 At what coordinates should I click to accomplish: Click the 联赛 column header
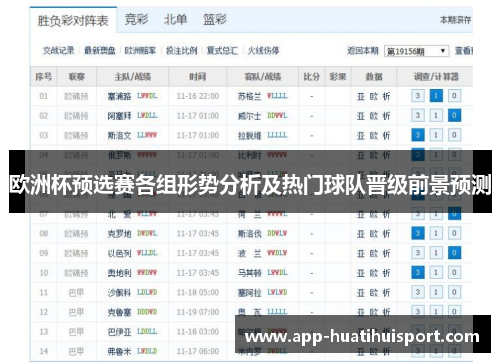pos(77,77)
